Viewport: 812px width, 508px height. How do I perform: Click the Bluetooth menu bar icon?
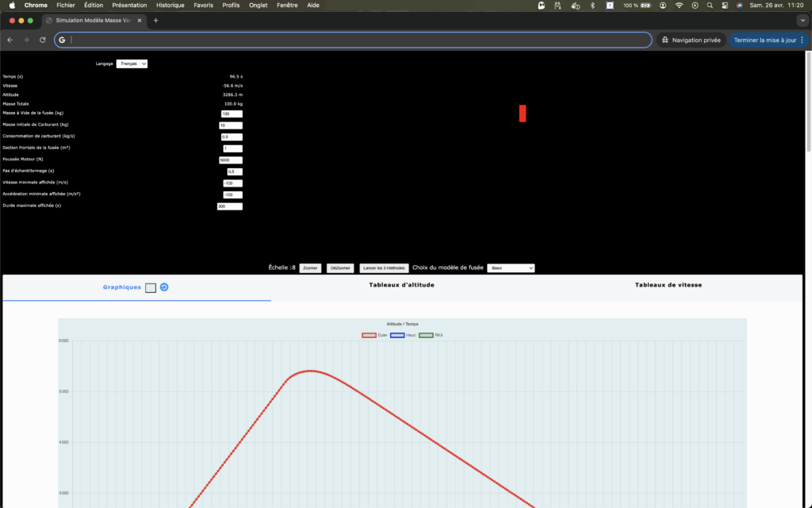pyautogui.click(x=593, y=6)
